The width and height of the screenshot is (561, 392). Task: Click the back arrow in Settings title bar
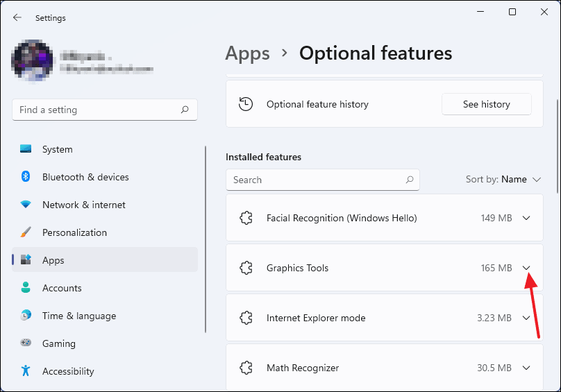17,18
